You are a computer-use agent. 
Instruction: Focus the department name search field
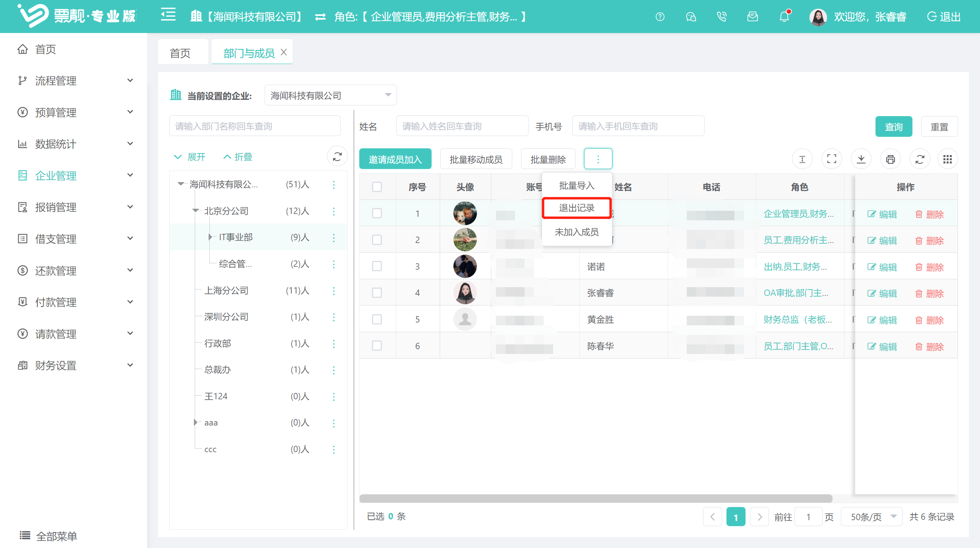pyautogui.click(x=255, y=126)
